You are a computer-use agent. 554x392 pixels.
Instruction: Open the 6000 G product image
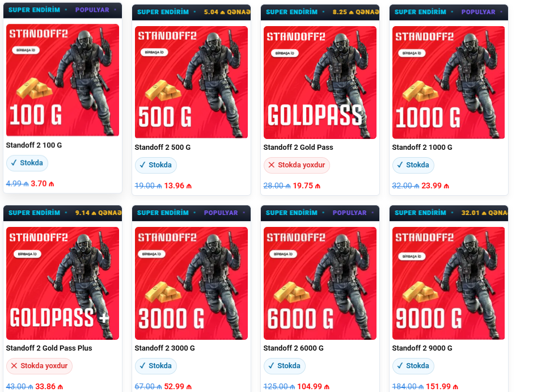(x=320, y=283)
